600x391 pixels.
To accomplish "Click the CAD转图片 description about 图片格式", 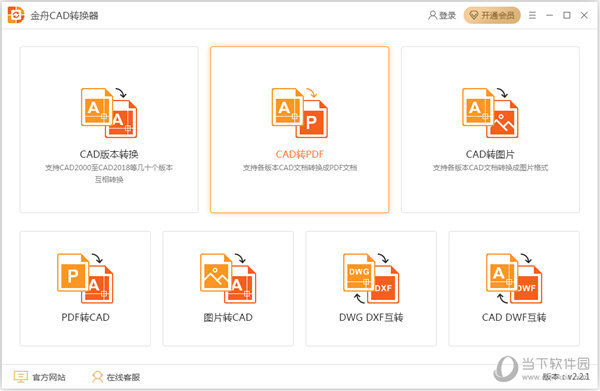I will (490, 168).
